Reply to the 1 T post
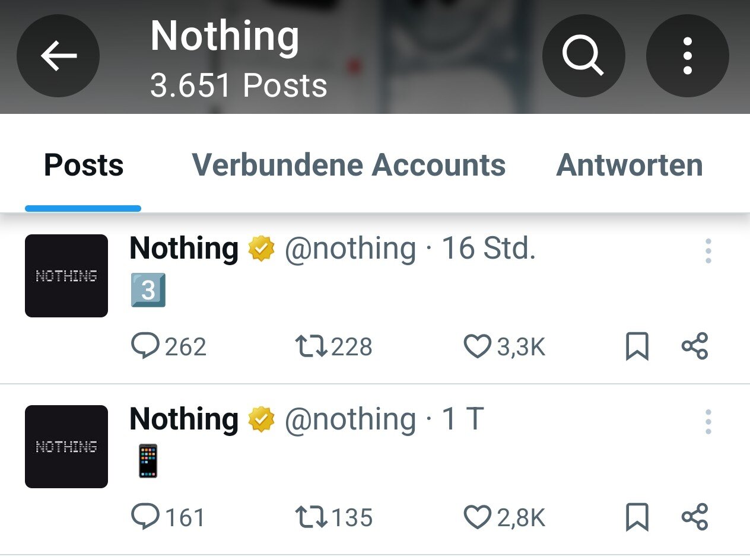750x560 pixels. tap(145, 517)
